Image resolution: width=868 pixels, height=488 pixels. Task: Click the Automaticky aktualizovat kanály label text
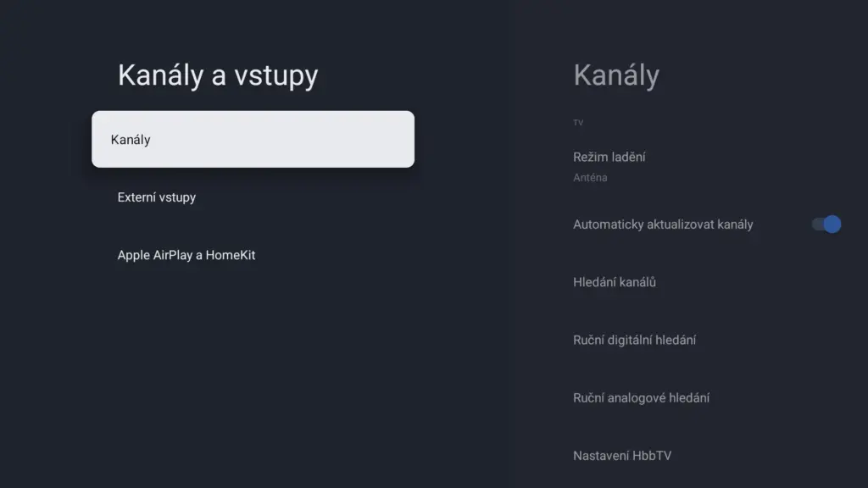click(663, 225)
